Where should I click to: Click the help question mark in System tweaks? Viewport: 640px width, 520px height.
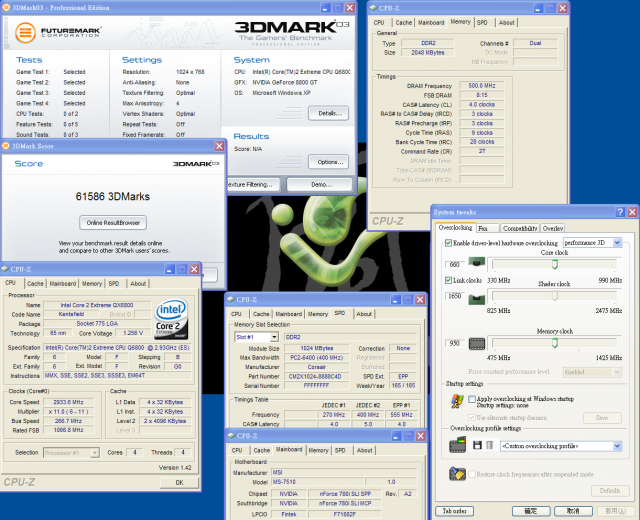620,212
